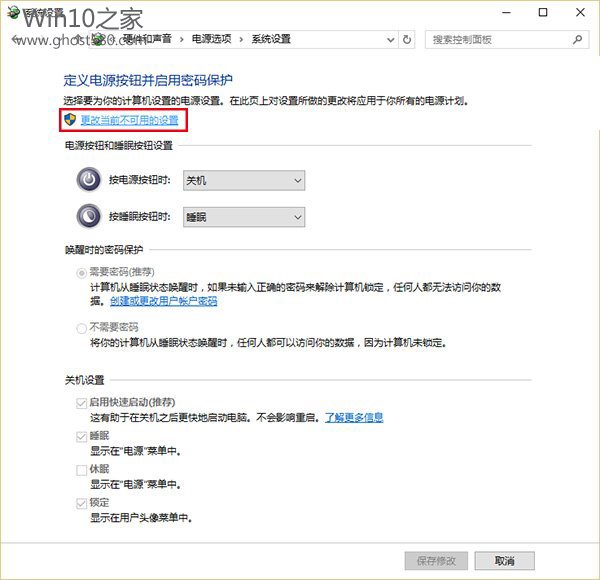Select the 不需要密码 radio button
This screenshot has width=600, height=580.
82,328
